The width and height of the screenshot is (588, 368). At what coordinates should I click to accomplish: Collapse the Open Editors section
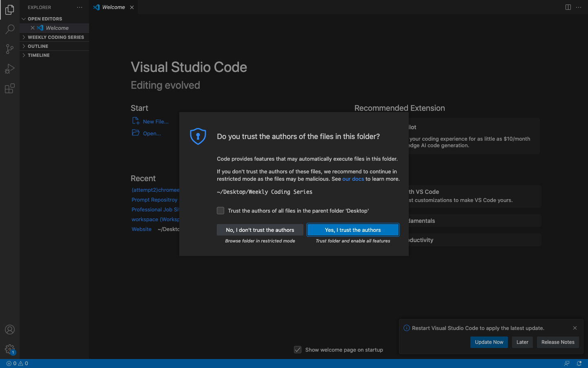point(54,19)
